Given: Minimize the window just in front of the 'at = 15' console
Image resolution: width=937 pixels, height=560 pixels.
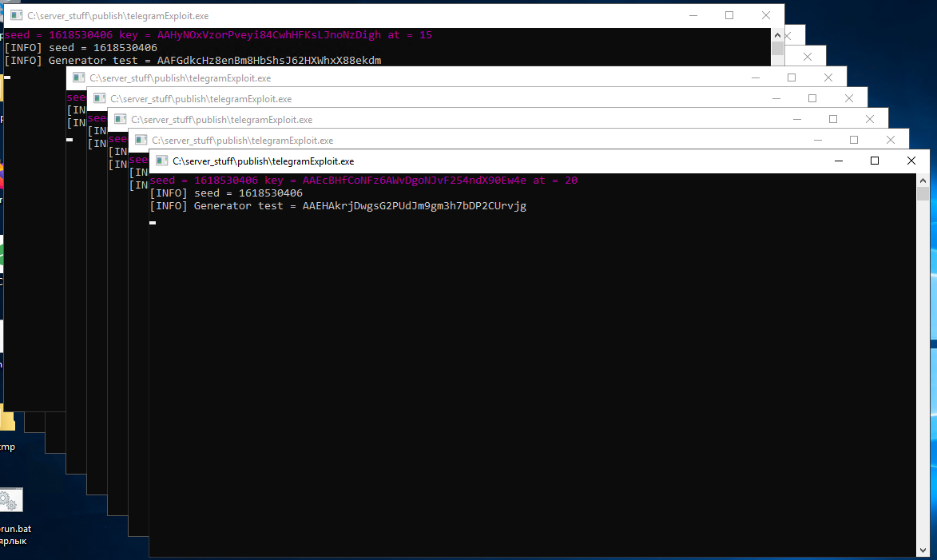Looking at the screenshot, I should (756, 77).
